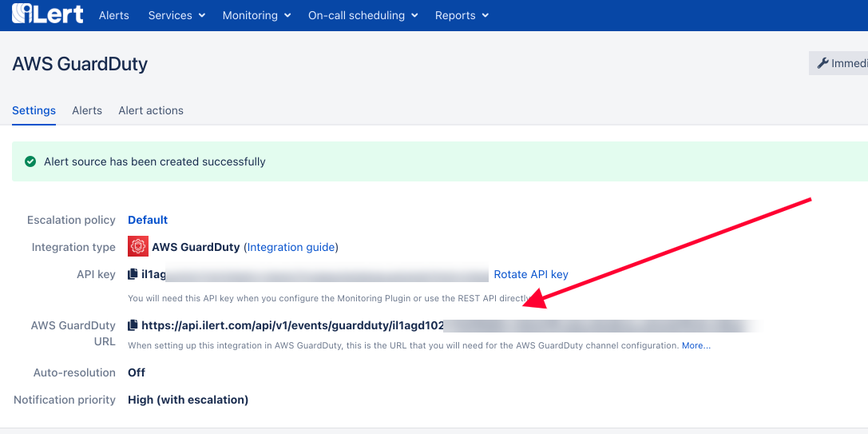Click the API key helper description text
Screen dimensions: 868x434
(330, 298)
